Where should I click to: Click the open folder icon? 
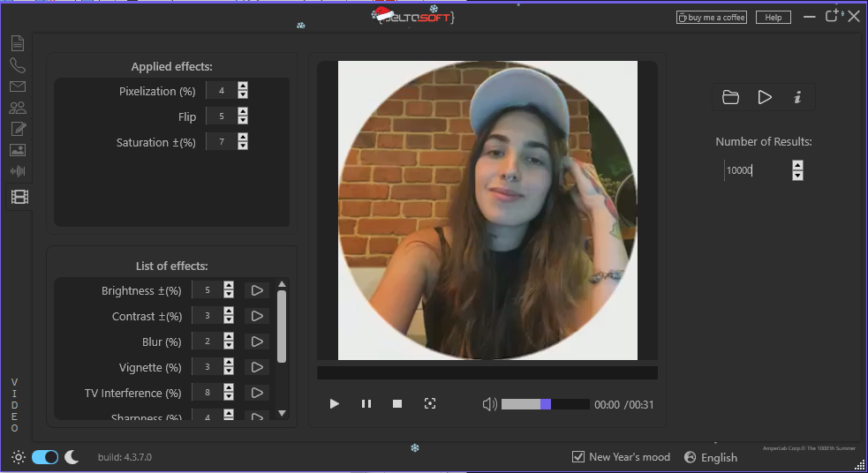[x=730, y=97]
